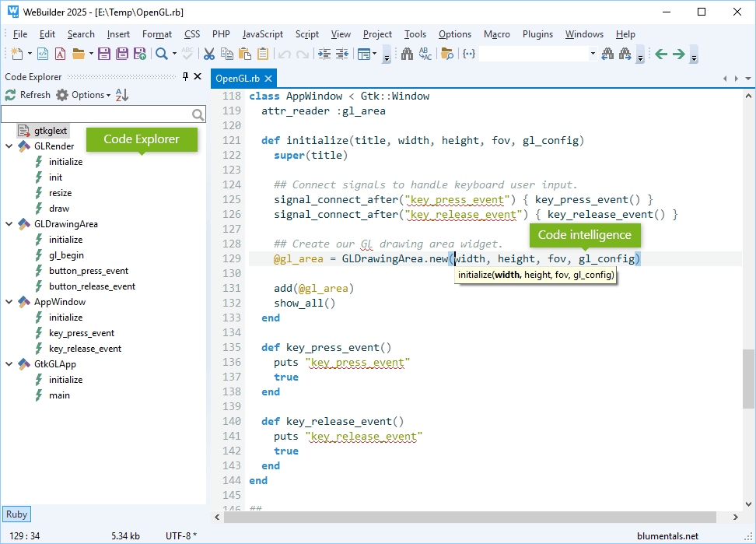Click the vertical editor scrollbar thumb

coord(748,377)
